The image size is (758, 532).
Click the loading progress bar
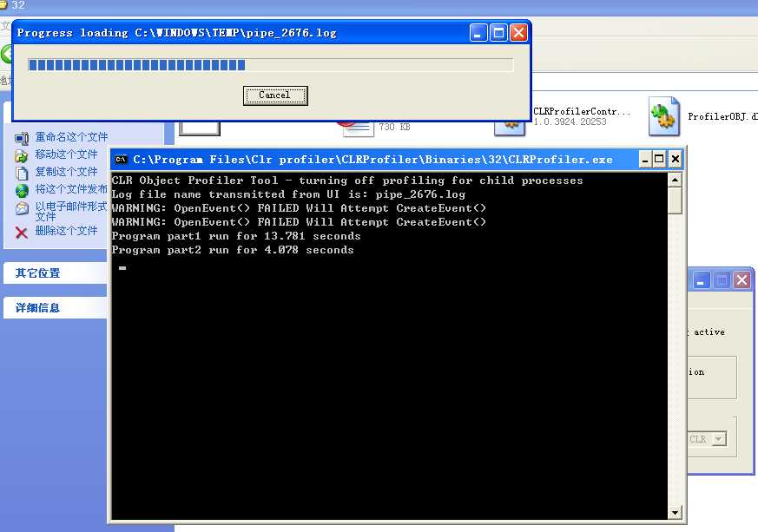pyautogui.click(x=271, y=65)
